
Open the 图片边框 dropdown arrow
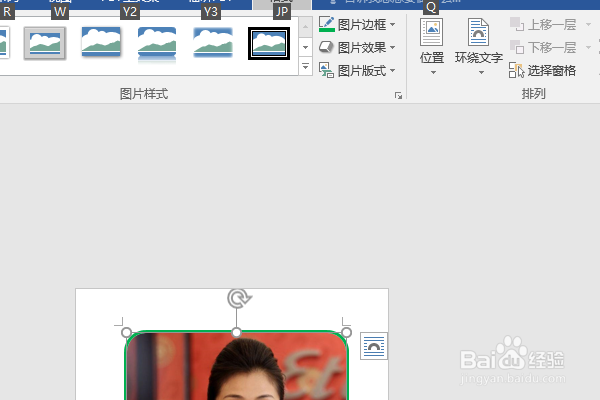(393, 25)
